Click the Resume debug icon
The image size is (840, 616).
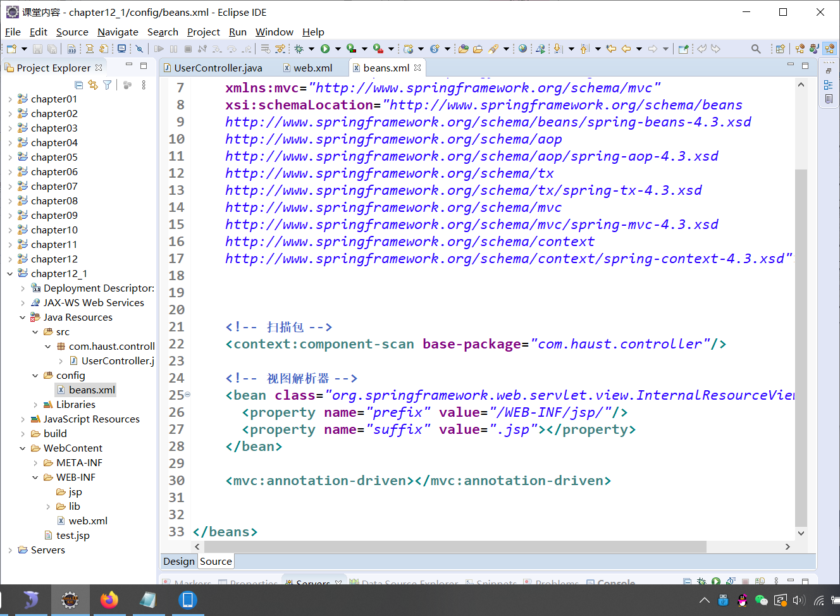(x=159, y=49)
